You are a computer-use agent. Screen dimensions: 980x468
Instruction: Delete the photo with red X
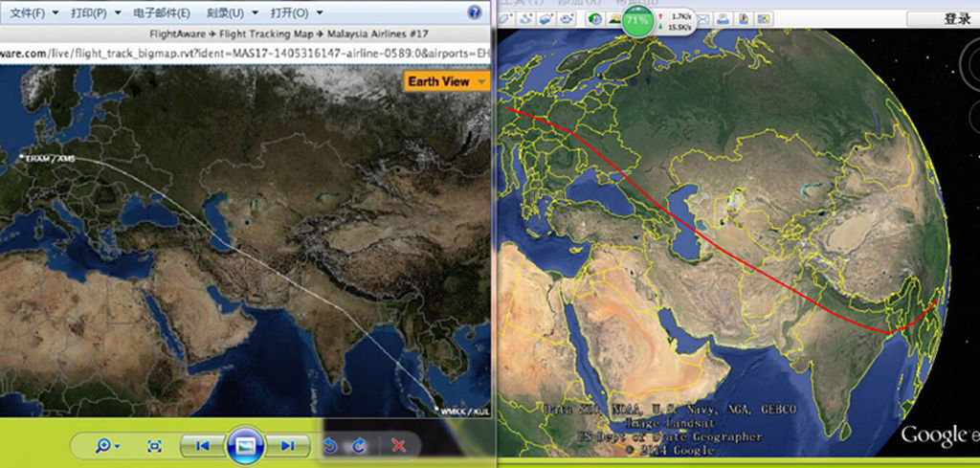(x=399, y=445)
